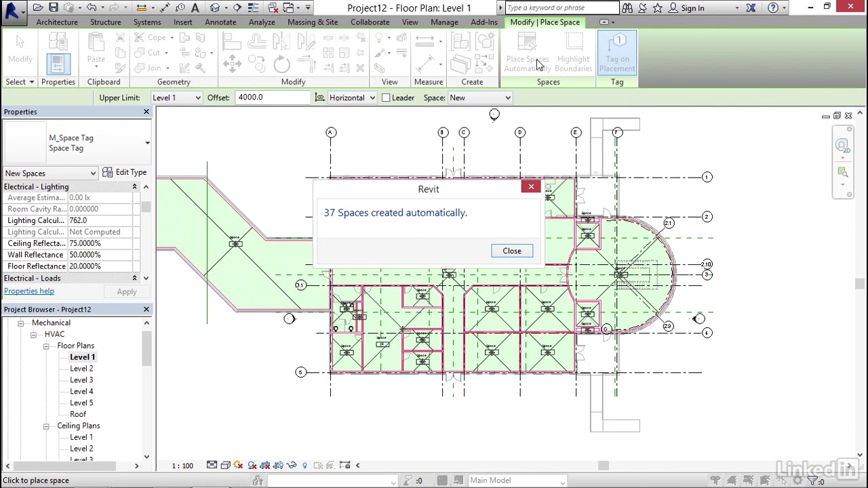The height and width of the screenshot is (488, 868).
Task: Click the keyword search input field
Action: coord(561,8)
